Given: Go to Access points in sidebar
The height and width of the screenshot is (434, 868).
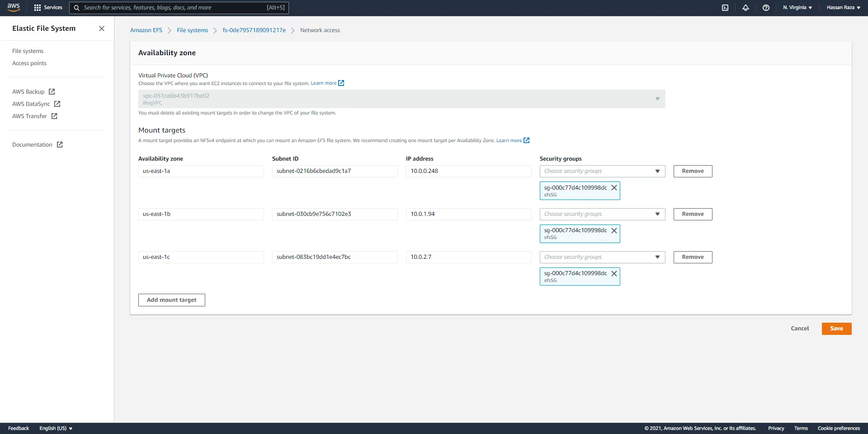Looking at the screenshot, I should tap(29, 63).
